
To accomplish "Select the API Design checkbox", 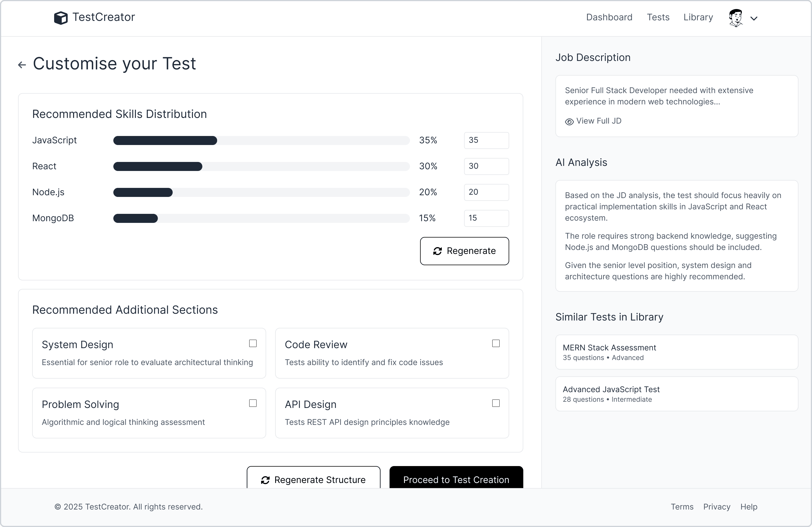I will click(496, 403).
